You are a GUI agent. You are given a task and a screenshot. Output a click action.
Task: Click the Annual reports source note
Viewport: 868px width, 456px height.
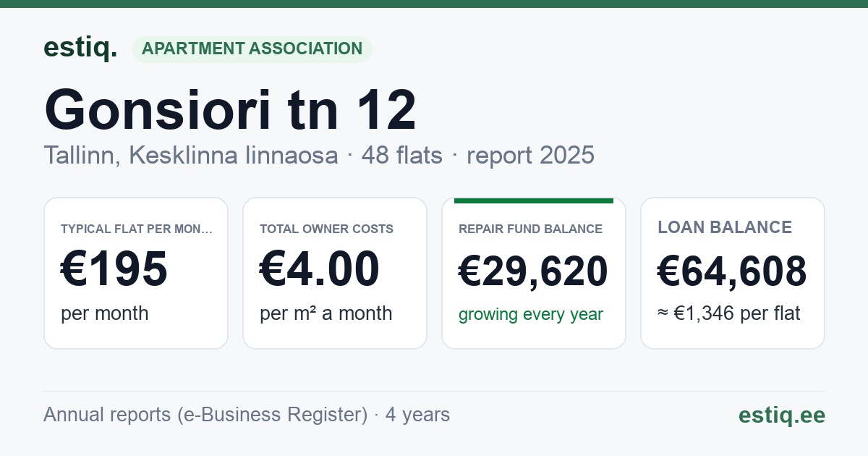(x=247, y=415)
